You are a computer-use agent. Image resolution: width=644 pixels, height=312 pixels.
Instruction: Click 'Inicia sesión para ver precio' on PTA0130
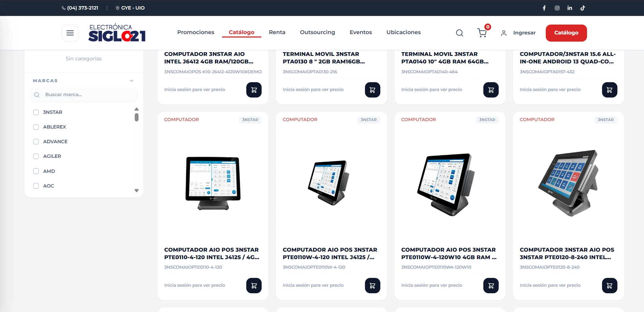pyautogui.click(x=313, y=90)
